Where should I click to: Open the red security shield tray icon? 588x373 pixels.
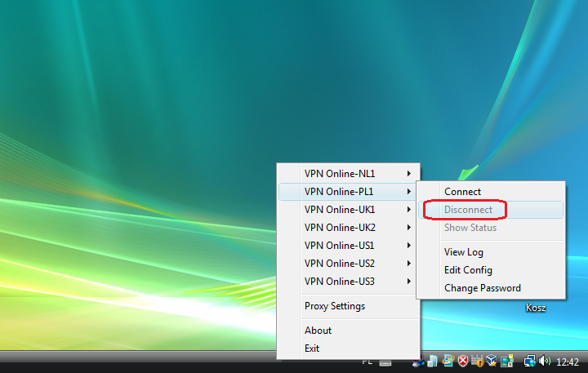tap(463, 361)
